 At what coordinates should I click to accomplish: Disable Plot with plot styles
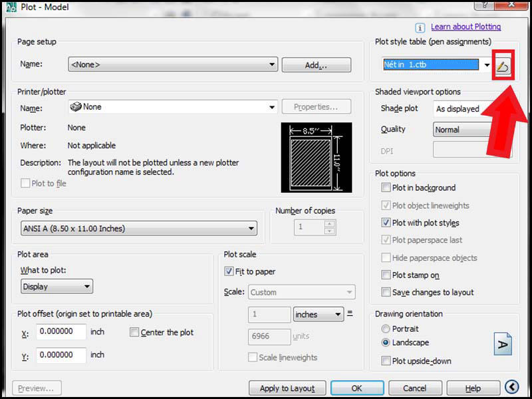tap(386, 223)
